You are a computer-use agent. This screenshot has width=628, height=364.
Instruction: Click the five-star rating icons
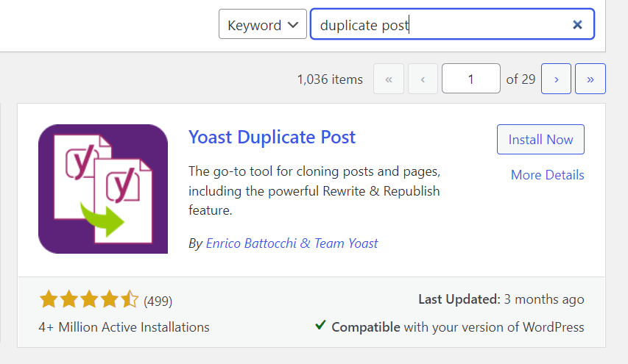(89, 299)
